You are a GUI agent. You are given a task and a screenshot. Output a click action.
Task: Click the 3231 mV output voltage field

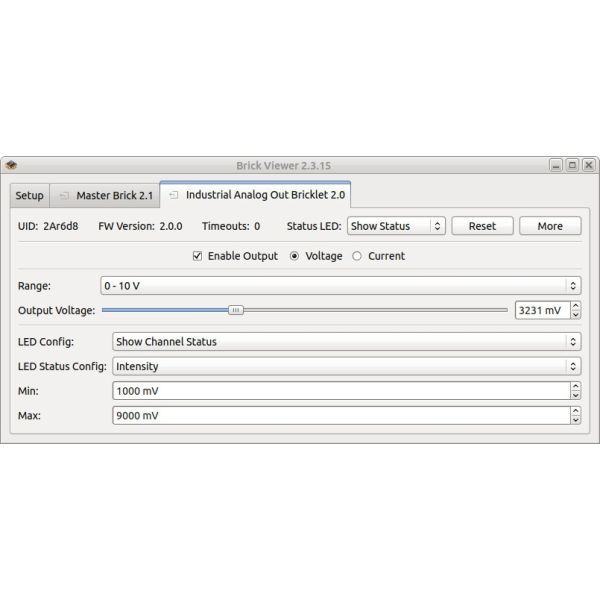543,310
